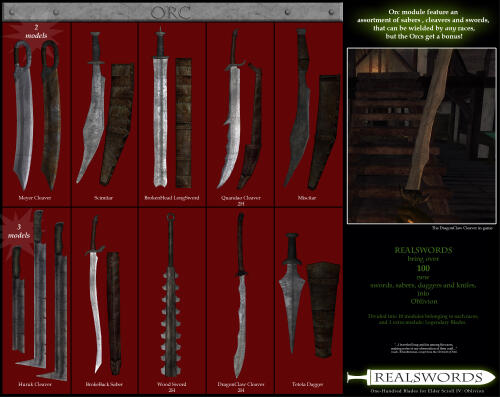500x397 pixels.
Task: Click the '2 models' starburst badge
Action: (x=36, y=31)
